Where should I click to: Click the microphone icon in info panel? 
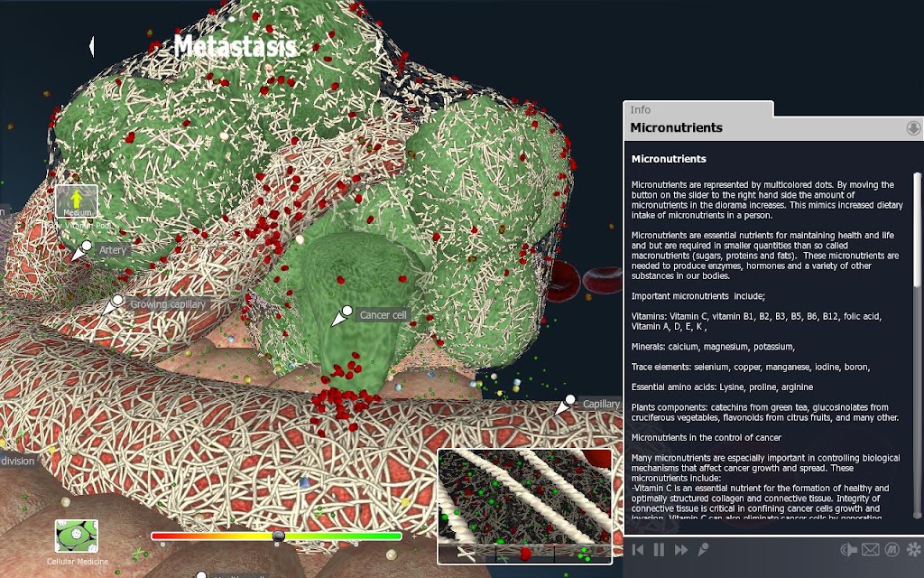click(703, 550)
